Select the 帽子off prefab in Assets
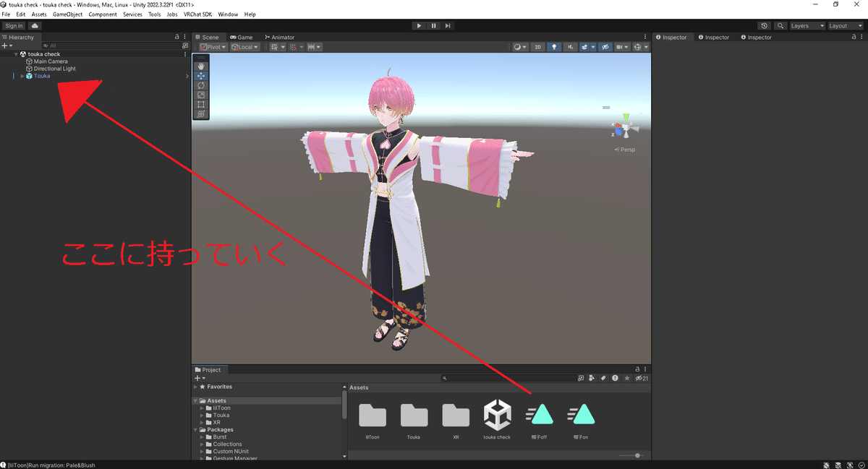The image size is (868, 469). 538,416
